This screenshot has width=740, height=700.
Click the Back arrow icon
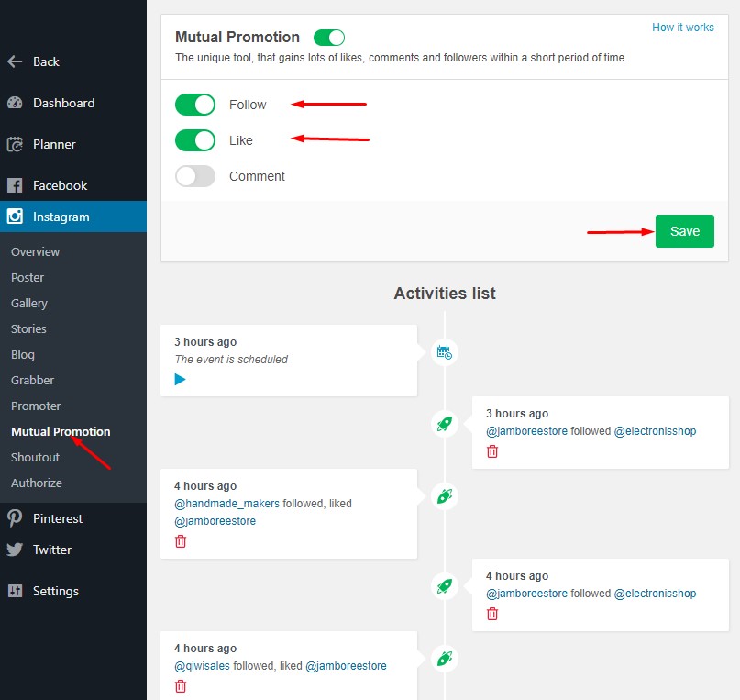(x=15, y=61)
